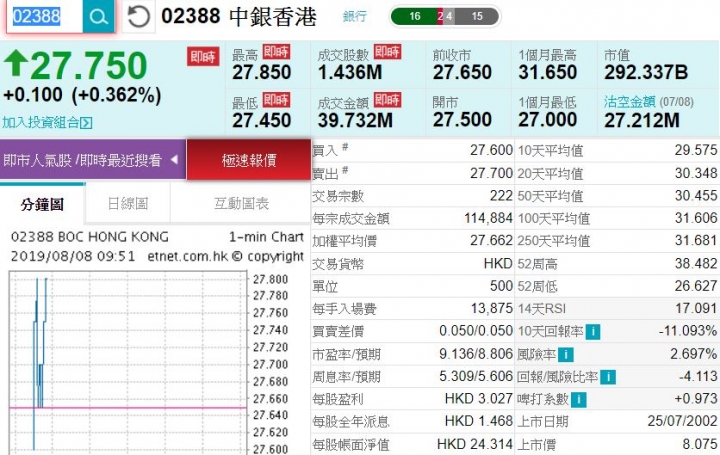Click the 沽空金額 link
Viewport: 720px width, 455px height.
(630, 102)
